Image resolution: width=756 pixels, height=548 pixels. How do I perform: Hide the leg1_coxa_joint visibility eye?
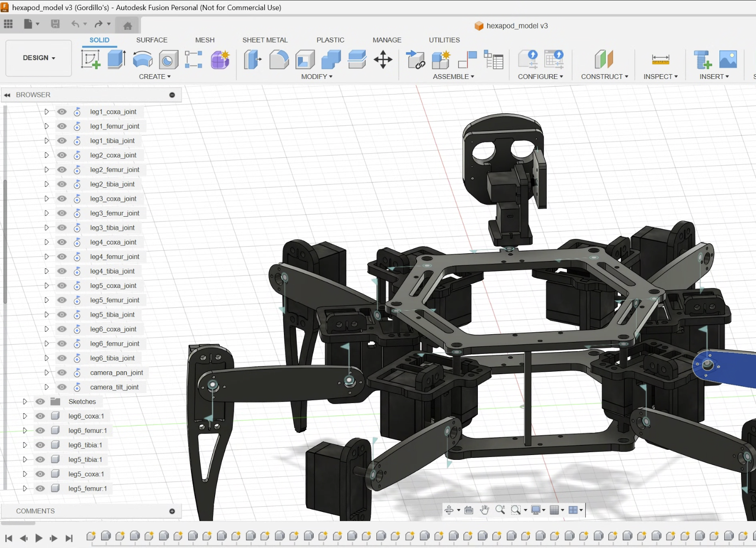[62, 112]
